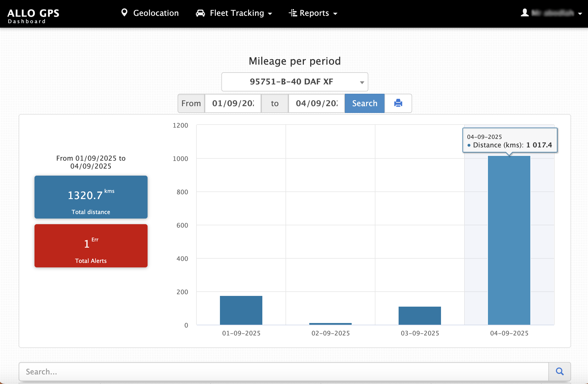Click the printer icon button

398,103
